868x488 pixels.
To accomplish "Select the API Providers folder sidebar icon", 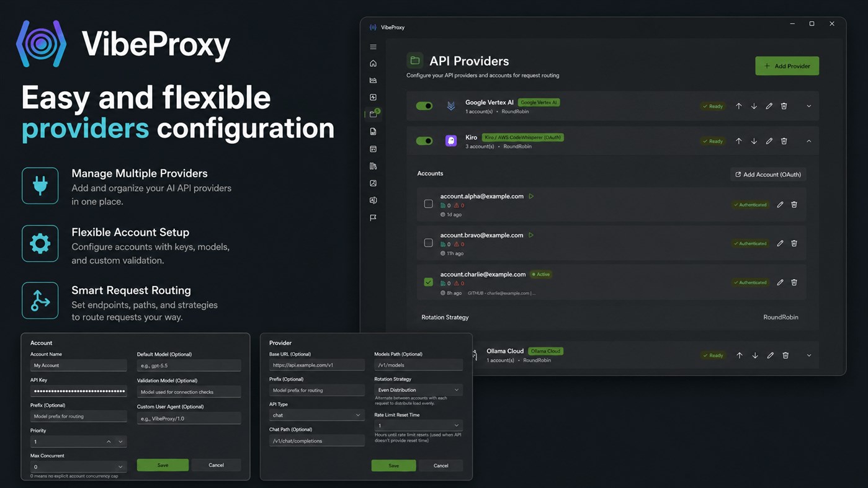I will point(373,114).
